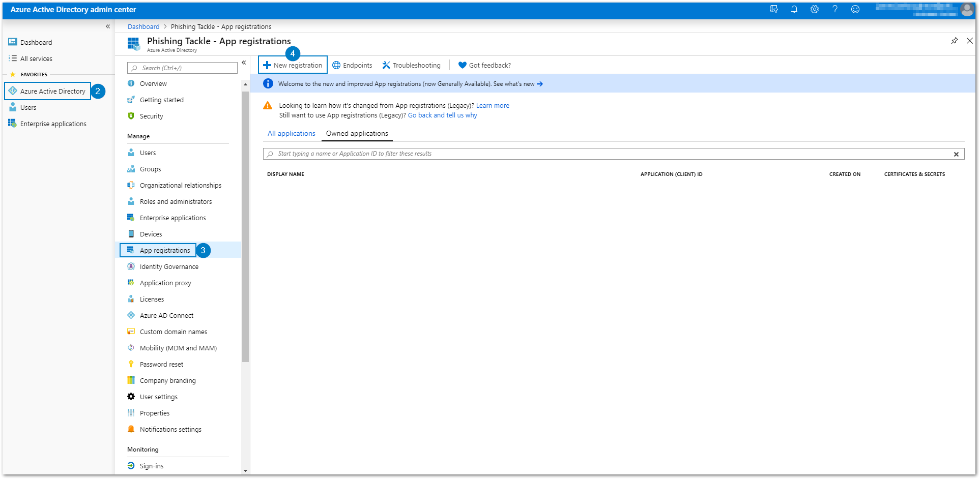Screen dimensions: 980x479
Task: Open the Owned applications tab
Action: [357, 133]
